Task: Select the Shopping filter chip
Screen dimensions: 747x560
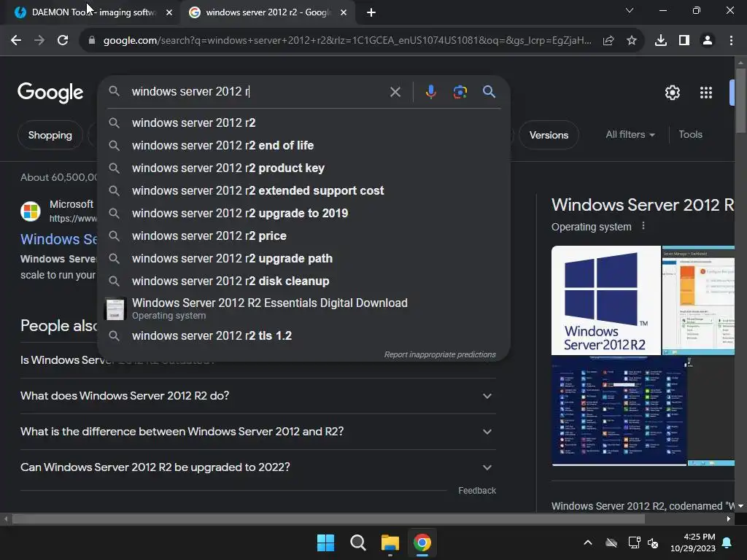Action: tap(50, 135)
